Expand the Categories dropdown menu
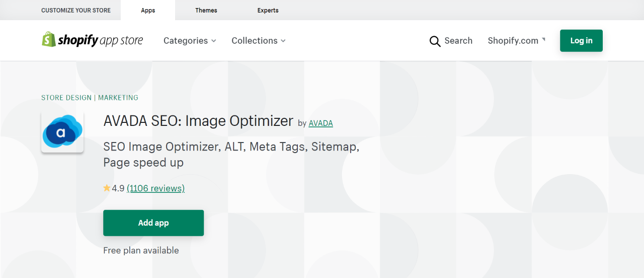 click(190, 41)
